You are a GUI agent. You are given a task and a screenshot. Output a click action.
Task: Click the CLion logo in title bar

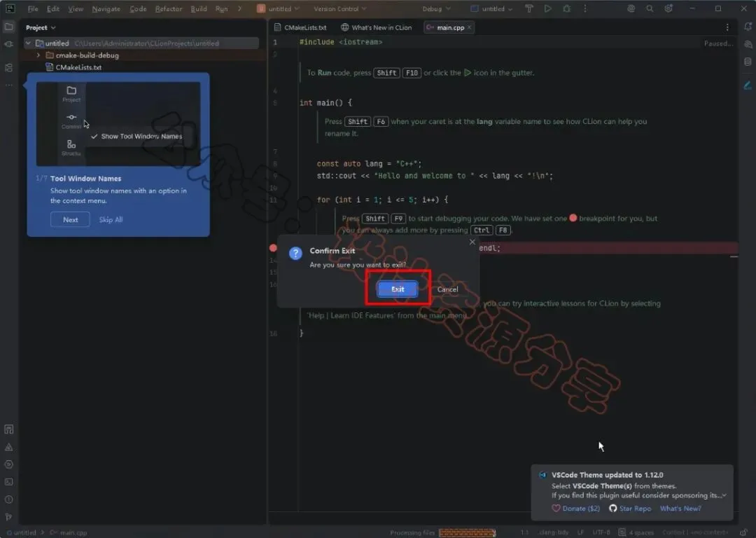pyautogui.click(x=10, y=8)
